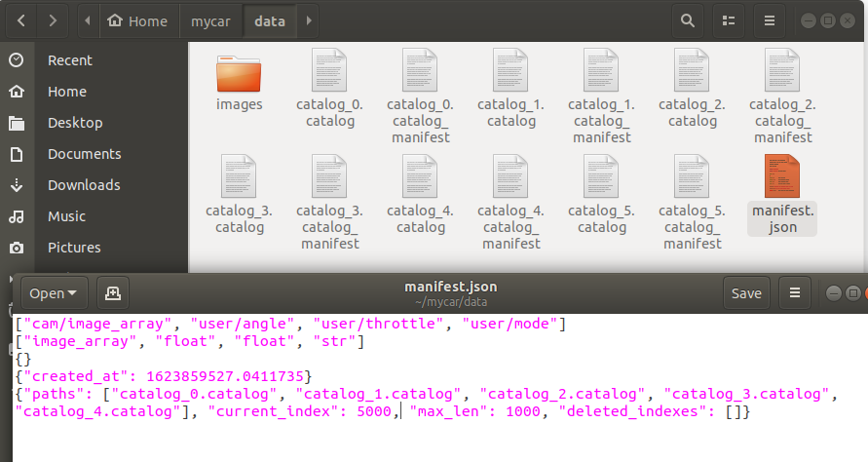
Task: Go to Home in the sidebar
Action: click(x=67, y=92)
